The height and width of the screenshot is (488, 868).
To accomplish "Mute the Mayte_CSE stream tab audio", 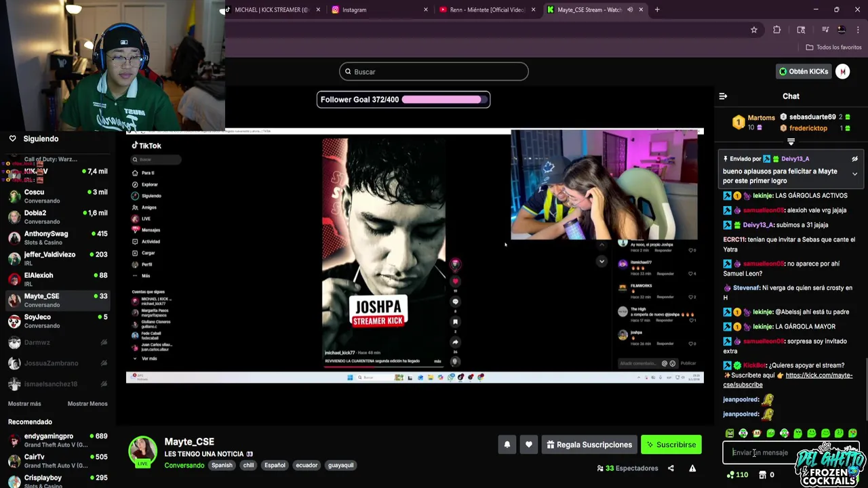I will click(630, 9).
